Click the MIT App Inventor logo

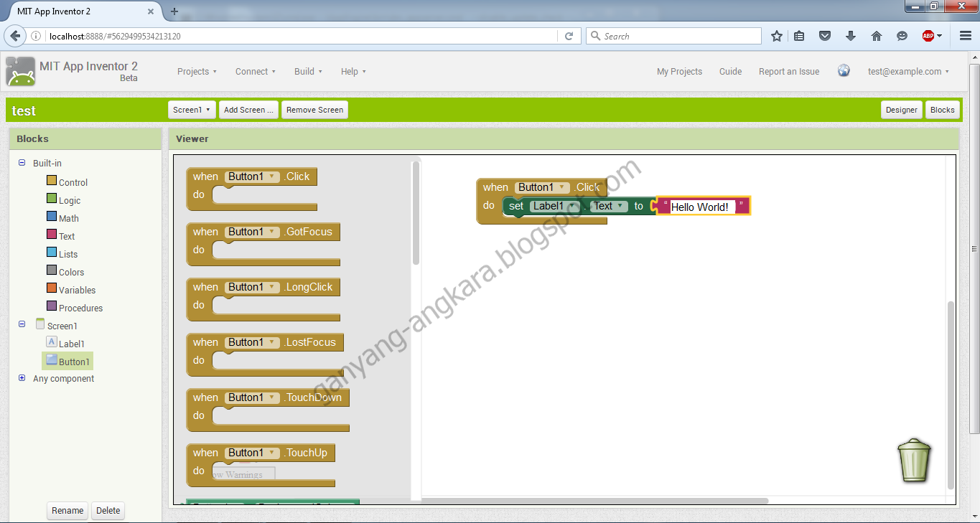pyautogui.click(x=20, y=71)
